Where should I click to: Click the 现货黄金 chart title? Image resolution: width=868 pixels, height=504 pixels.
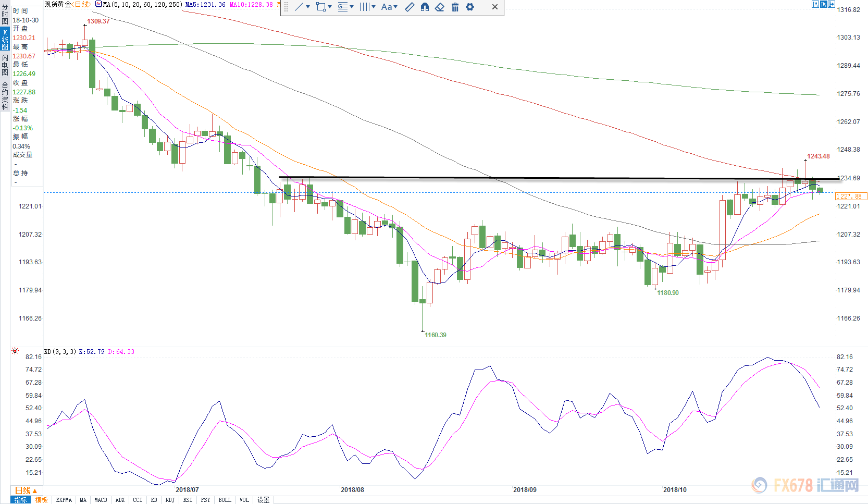58,4
